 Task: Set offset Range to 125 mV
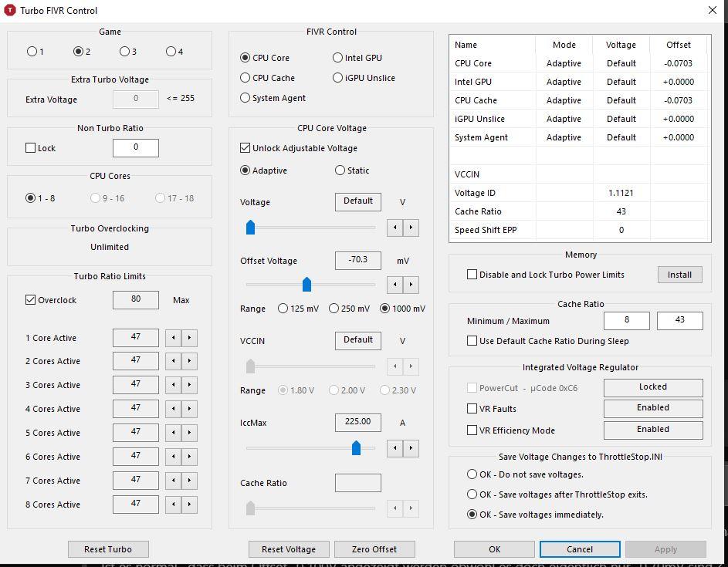pyautogui.click(x=298, y=309)
